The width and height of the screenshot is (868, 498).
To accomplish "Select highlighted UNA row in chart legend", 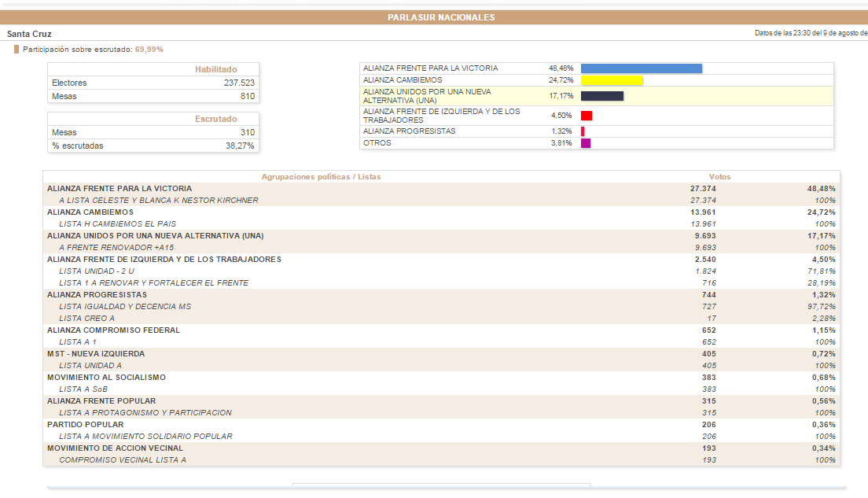I will pyautogui.click(x=596, y=96).
